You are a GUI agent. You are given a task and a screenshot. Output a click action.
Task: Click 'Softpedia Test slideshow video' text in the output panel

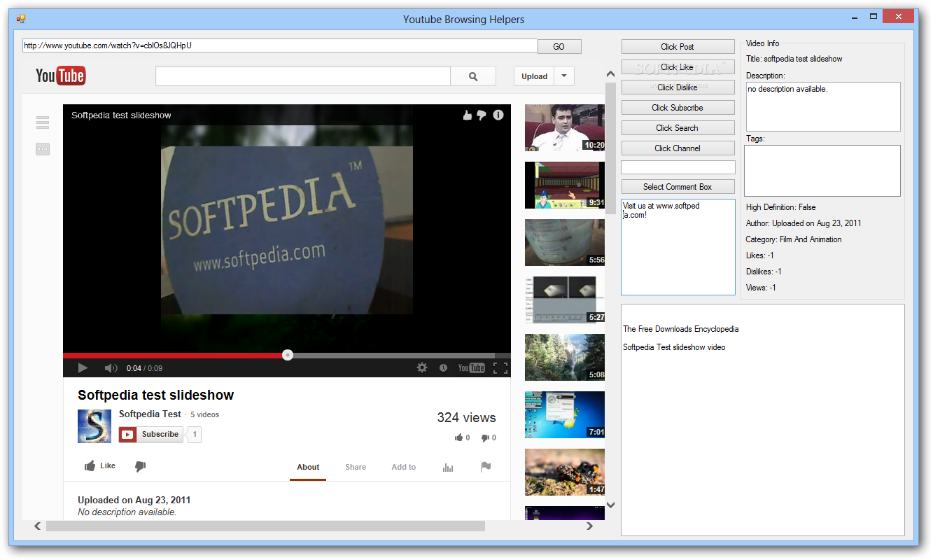click(x=674, y=347)
